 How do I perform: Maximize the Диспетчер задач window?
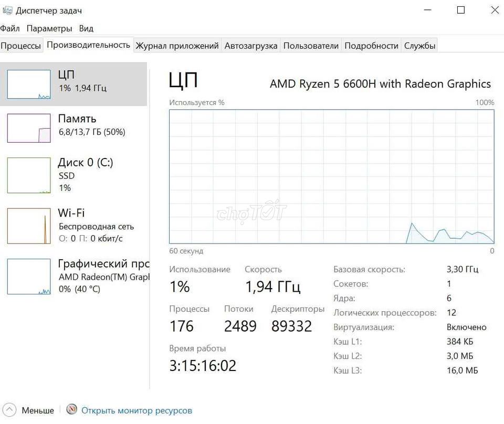click(x=460, y=10)
